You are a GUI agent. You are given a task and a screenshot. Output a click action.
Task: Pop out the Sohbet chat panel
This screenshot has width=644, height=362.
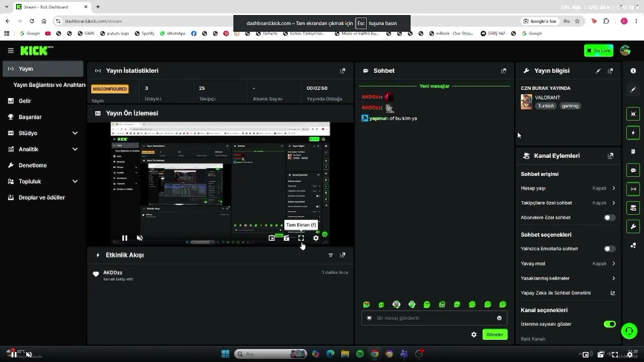tap(504, 71)
